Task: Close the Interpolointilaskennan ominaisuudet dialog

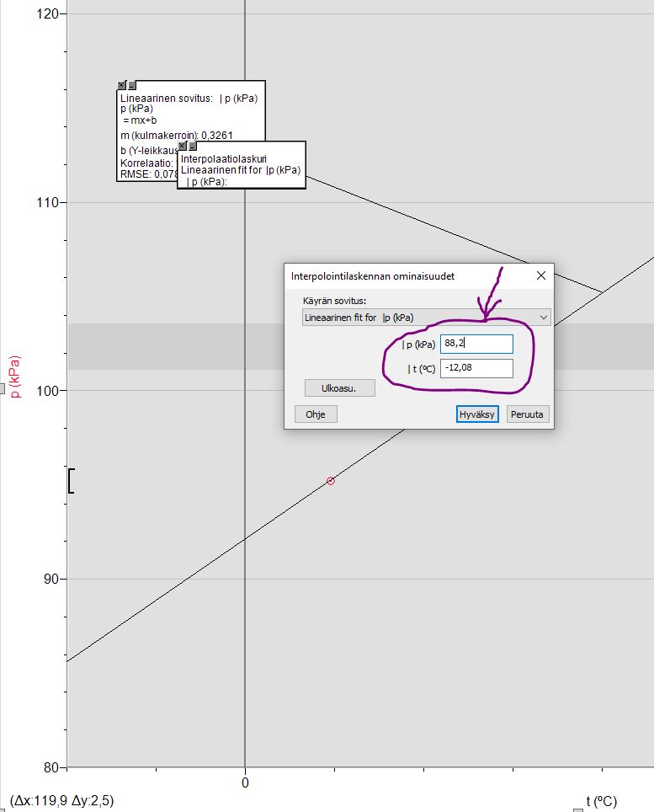Action: click(540, 275)
